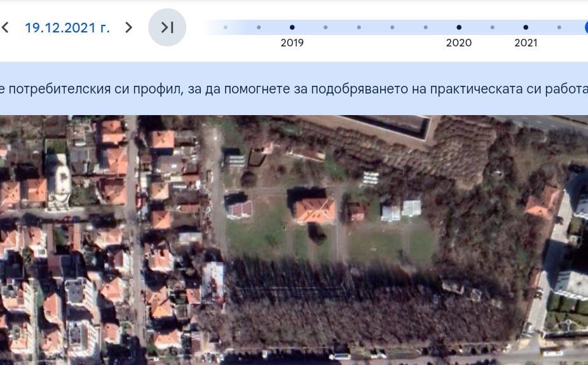588x365 pixels.
Task: Click the leftmost faded timeline dot
Action: pyautogui.click(x=226, y=27)
